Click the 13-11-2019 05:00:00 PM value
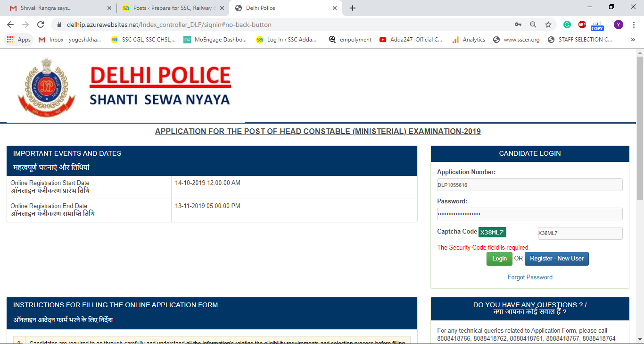This screenshot has height=344, width=644. (207, 206)
